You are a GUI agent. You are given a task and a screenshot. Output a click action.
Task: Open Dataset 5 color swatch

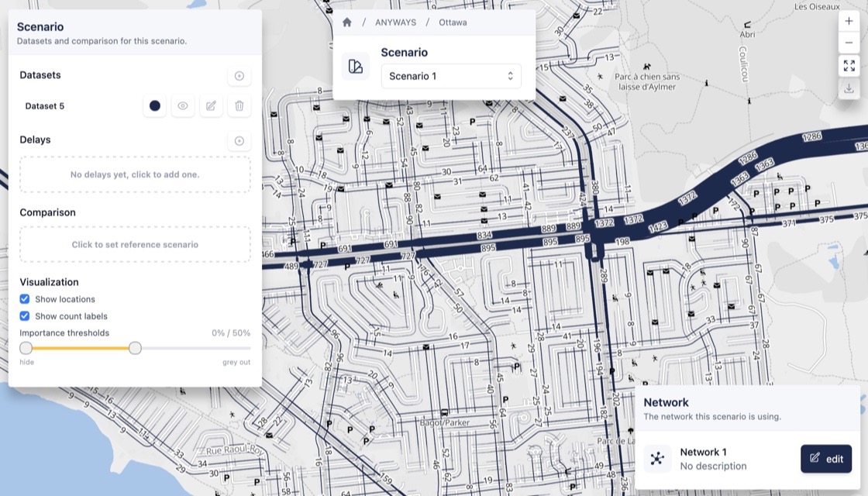pyautogui.click(x=155, y=105)
